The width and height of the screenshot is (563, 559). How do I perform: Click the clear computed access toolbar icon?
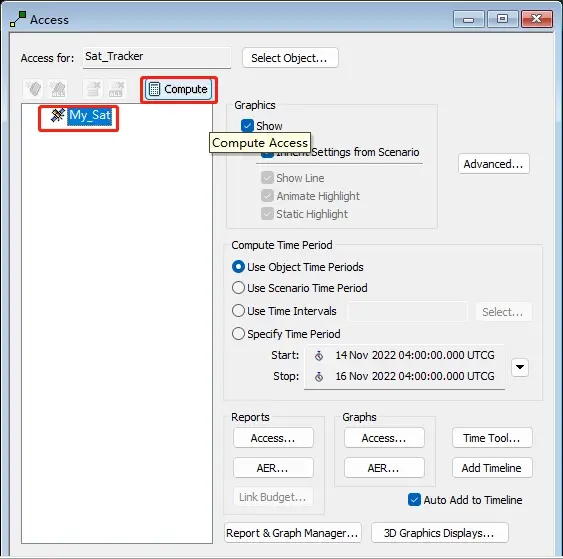pos(93,89)
